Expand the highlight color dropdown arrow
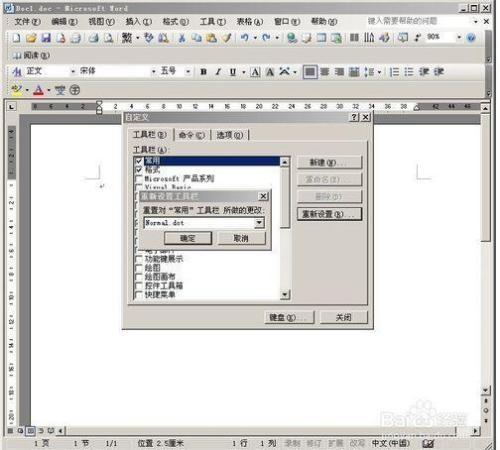Screen dimensions: 500x450 [27, 90]
